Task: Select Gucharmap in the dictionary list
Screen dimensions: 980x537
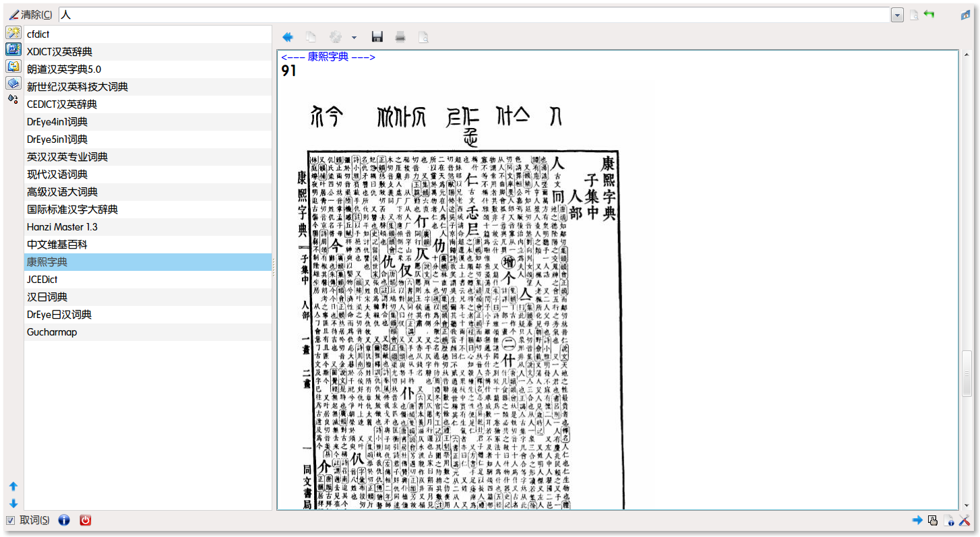Action: [x=148, y=332]
